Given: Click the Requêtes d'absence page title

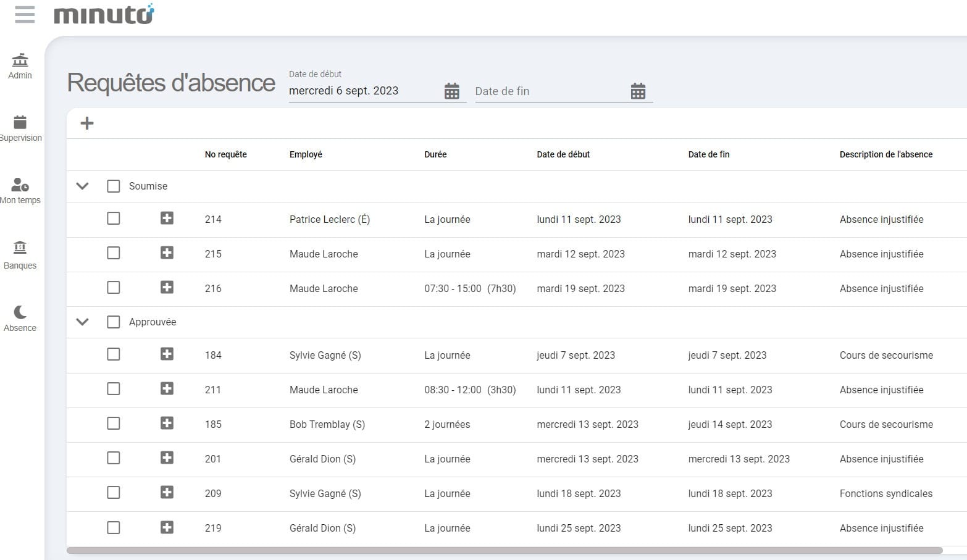Looking at the screenshot, I should 171,83.
